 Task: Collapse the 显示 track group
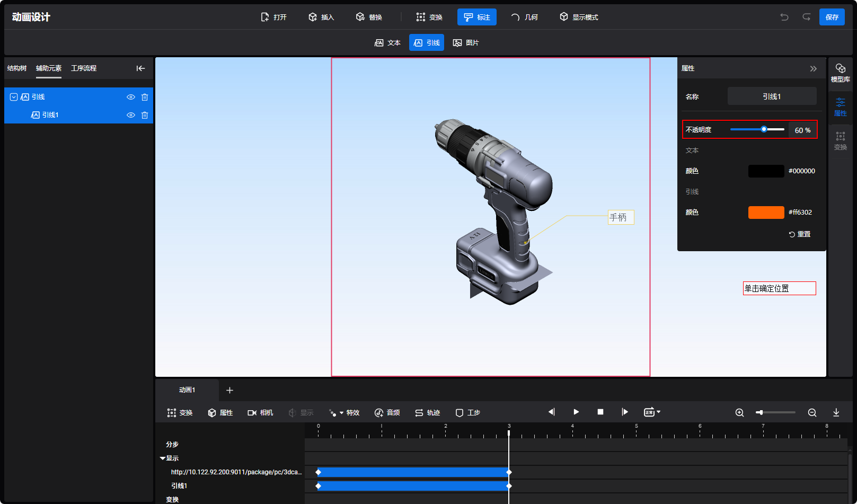click(x=163, y=458)
